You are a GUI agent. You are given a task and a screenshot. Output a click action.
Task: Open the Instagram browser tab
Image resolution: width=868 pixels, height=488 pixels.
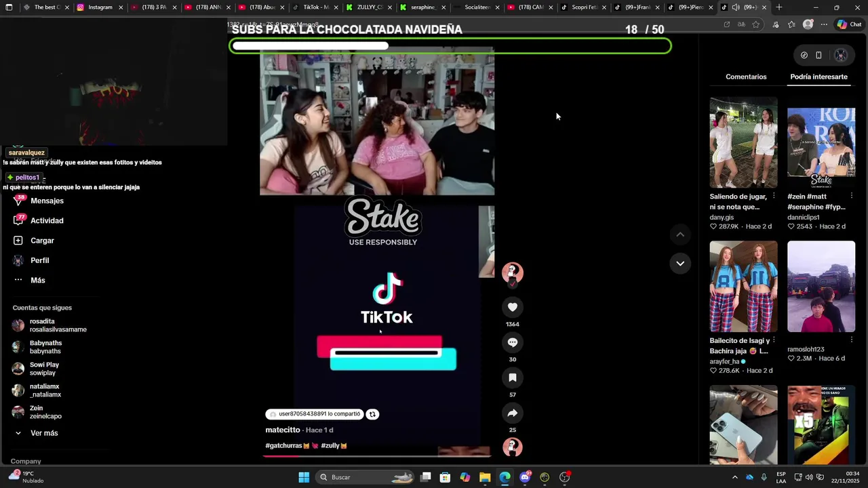point(100,7)
